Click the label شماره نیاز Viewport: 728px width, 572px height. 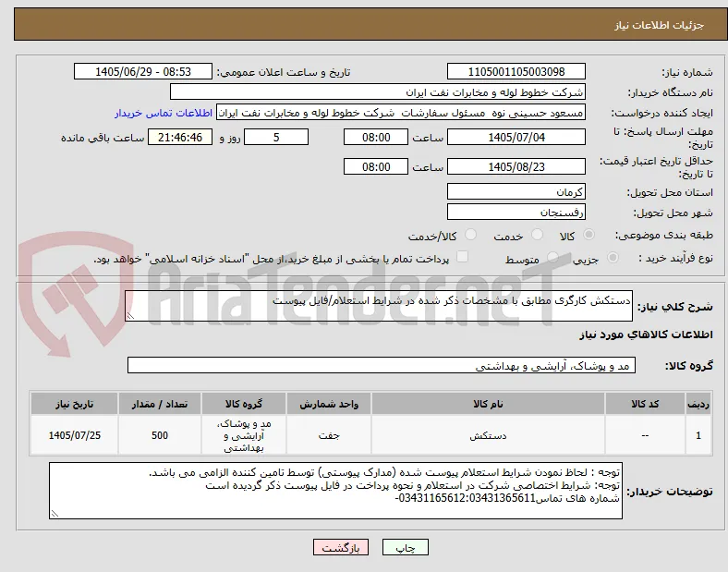[687, 72]
